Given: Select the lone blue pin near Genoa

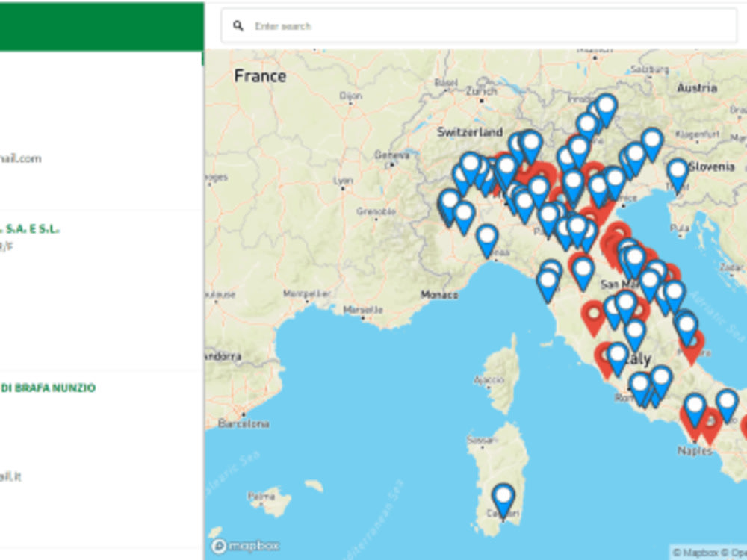Looking at the screenshot, I should click(487, 241).
